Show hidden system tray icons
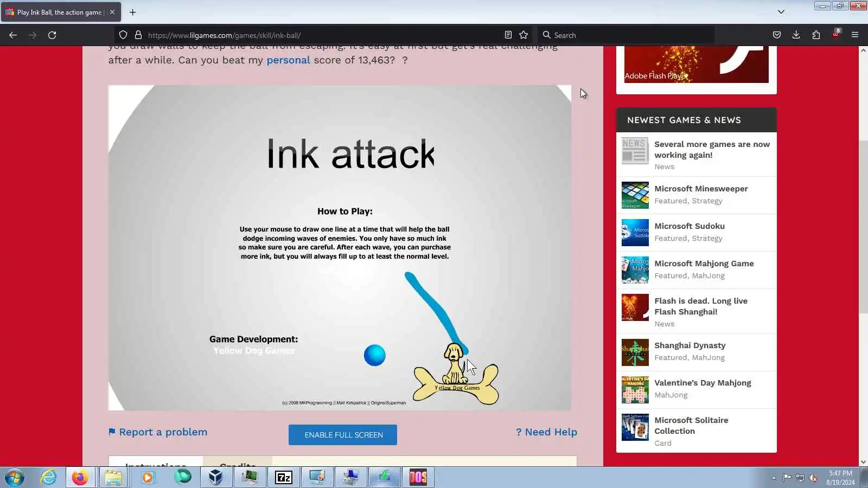This screenshot has width=868, height=488. (x=774, y=478)
